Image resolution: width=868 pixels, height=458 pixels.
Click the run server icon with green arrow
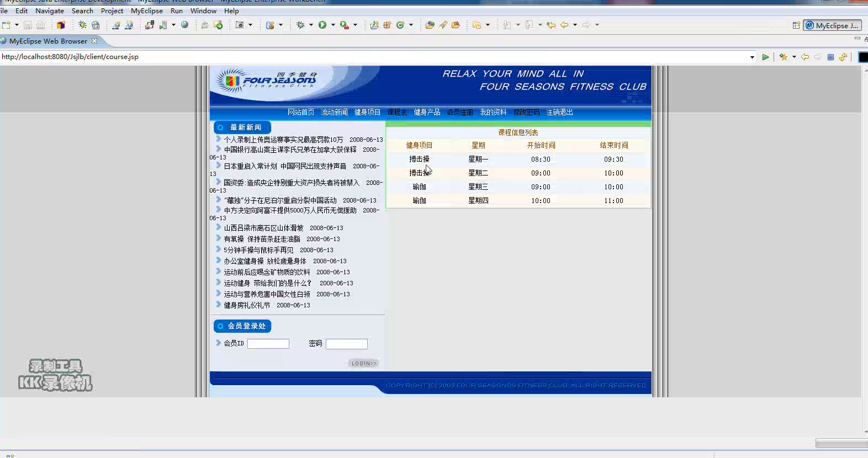tap(163, 25)
